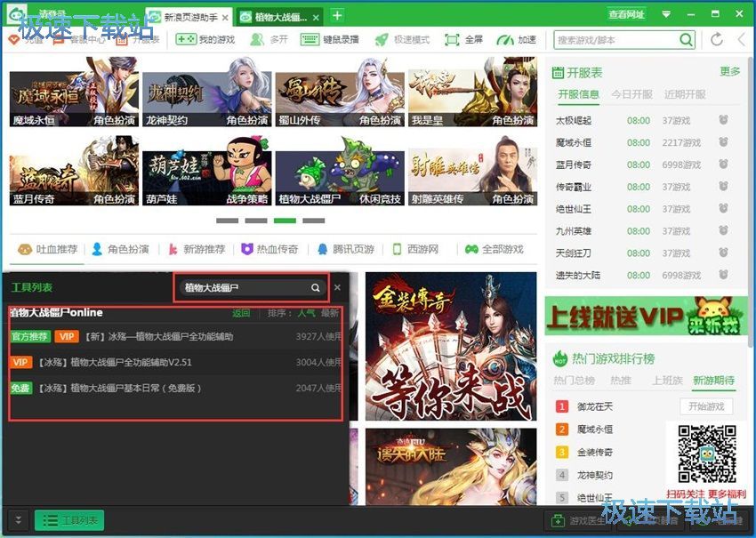Screen dimensions: 756x538
Task: Sort tools by 人气
Action: coord(306,313)
